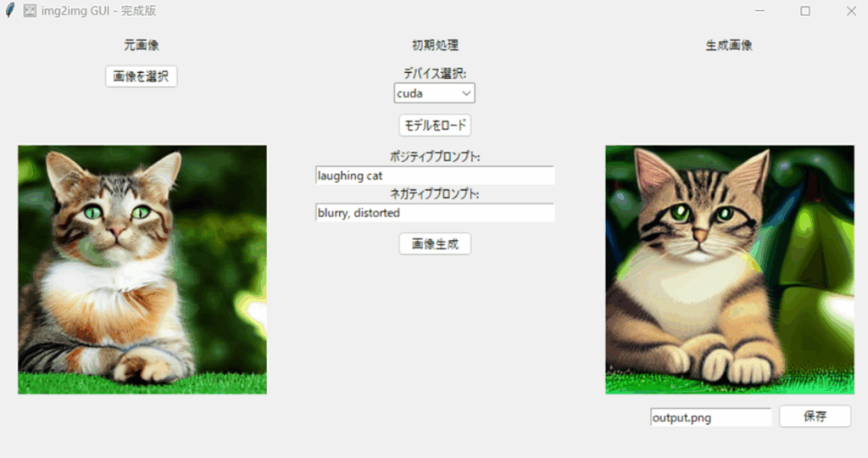Screen dimensions: 868x458
Task: Click the generated cartoon cat image
Action: (x=730, y=270)
